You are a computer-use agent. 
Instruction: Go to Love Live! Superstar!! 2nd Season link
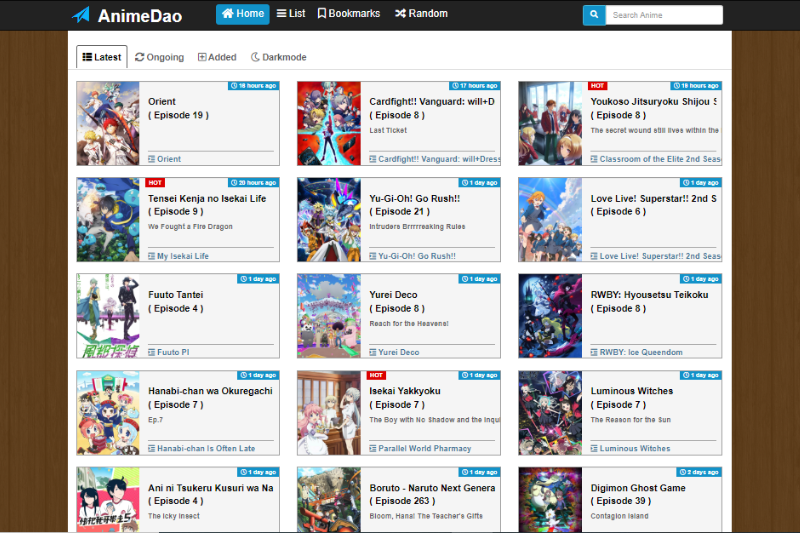click(656, 256)
